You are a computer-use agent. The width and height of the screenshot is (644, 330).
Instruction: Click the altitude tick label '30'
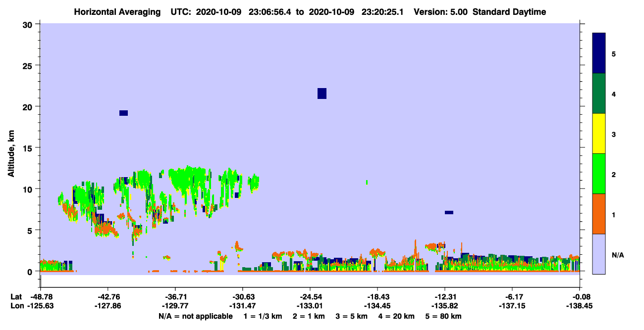[x=29, y=24]
